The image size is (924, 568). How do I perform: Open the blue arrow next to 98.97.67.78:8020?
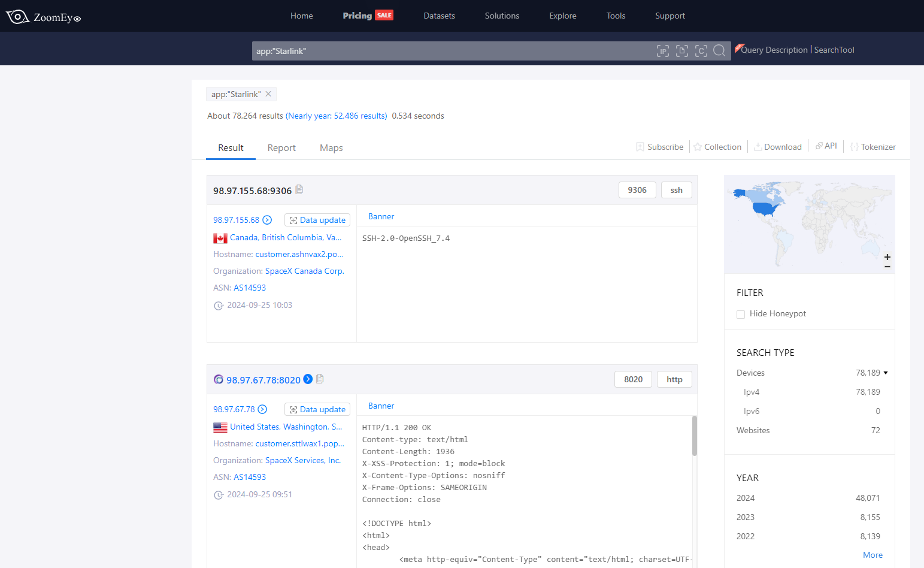(308, 379)
